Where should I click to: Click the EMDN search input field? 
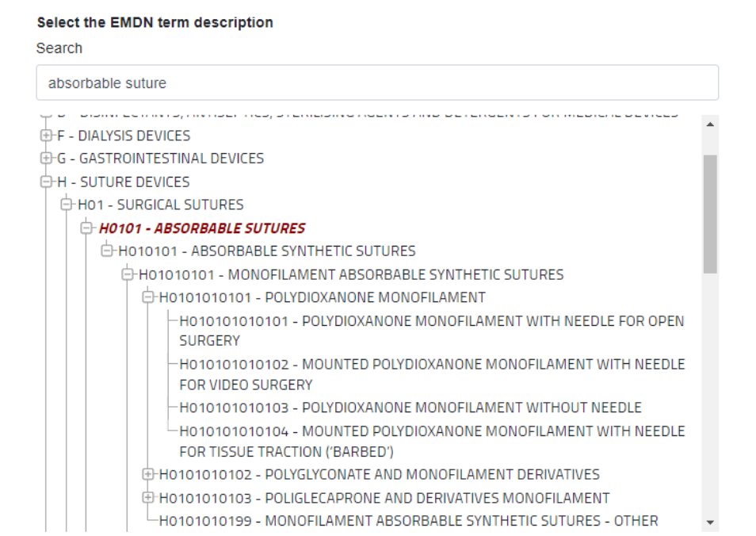tap(377, 82)
